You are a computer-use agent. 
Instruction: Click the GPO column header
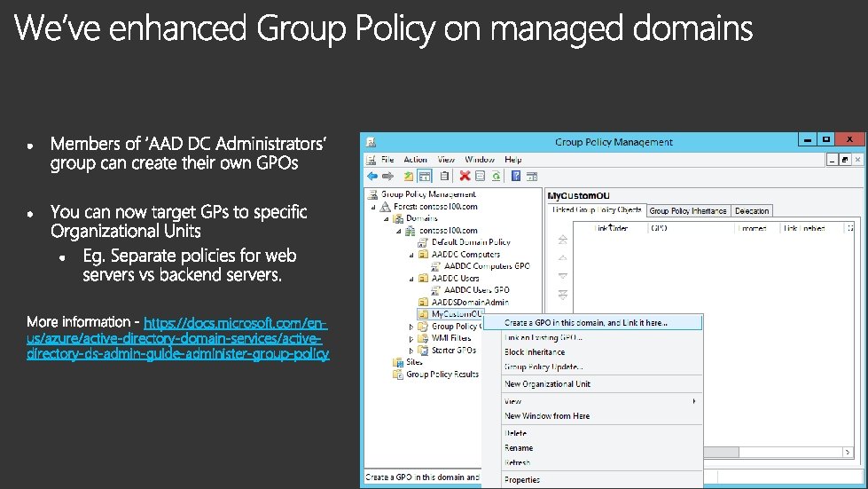pyautogui.click(x=691, y=228)
